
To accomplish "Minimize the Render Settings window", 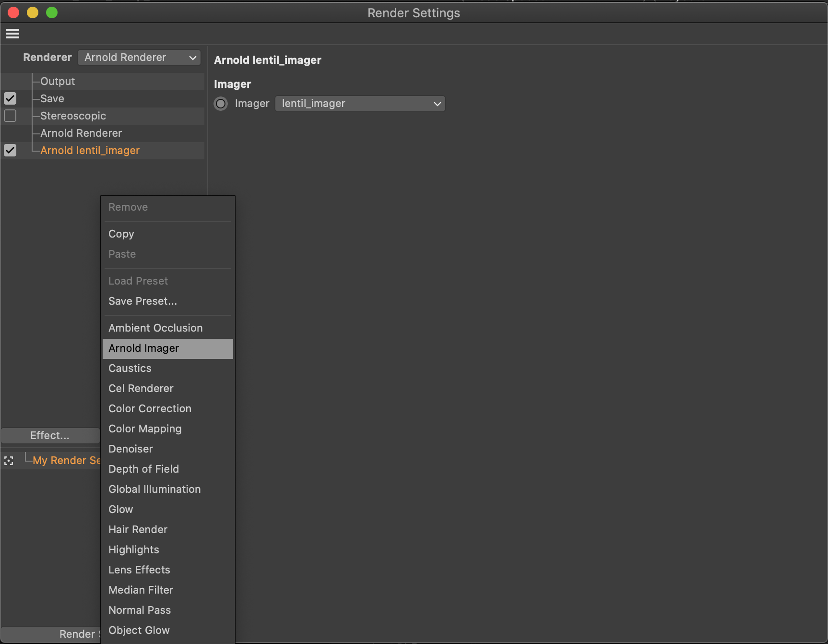I will point(33,12).
